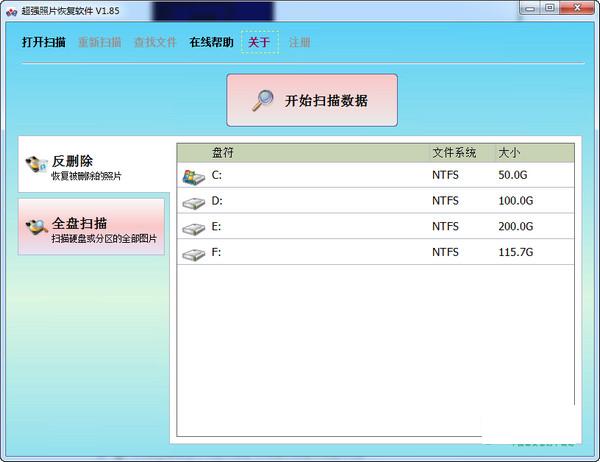Click the 文件系统 column header
This screenshot has width=600, height=462.
click(454, 153)
